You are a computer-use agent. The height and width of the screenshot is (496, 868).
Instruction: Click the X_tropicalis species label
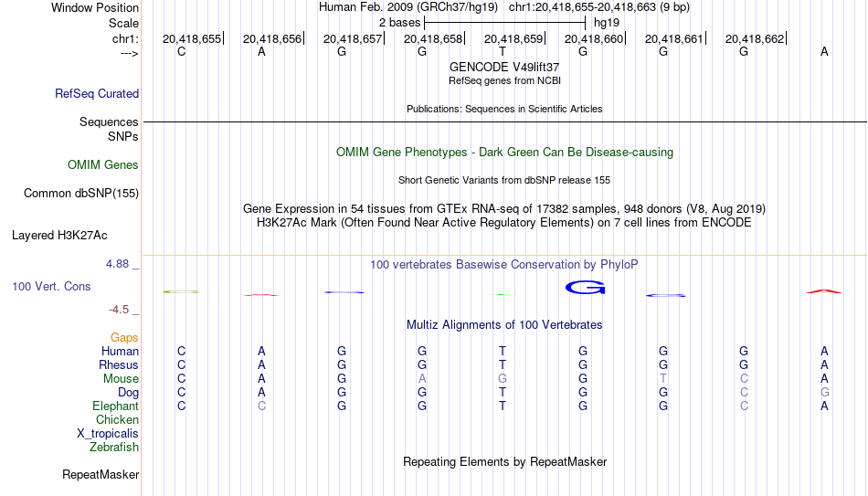[108, 434]
